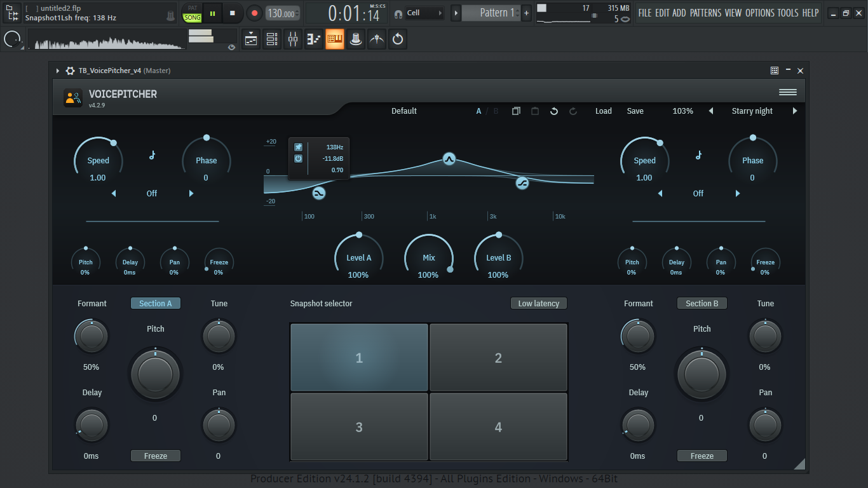
Task: Select snapshot pad 3
Action: (359, 427)
